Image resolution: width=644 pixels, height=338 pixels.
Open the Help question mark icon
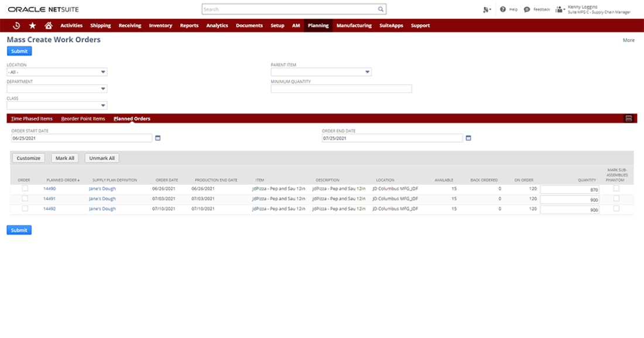click(503, 9)
